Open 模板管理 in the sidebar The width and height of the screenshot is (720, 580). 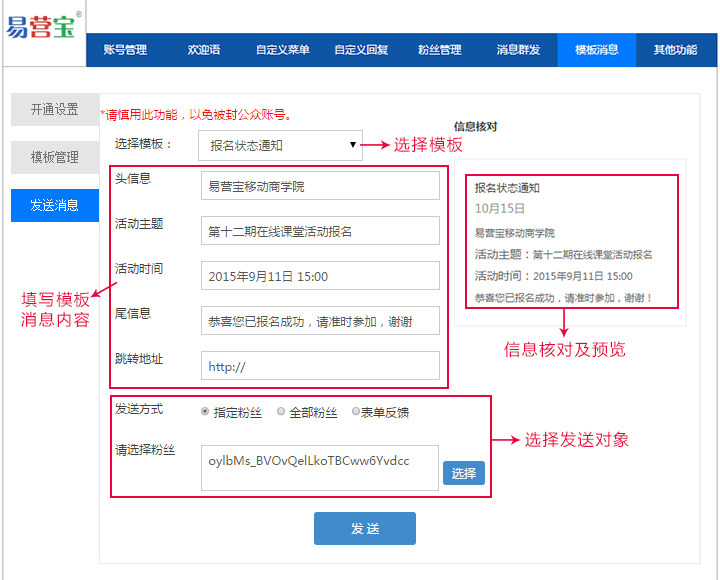click(55, 157)
